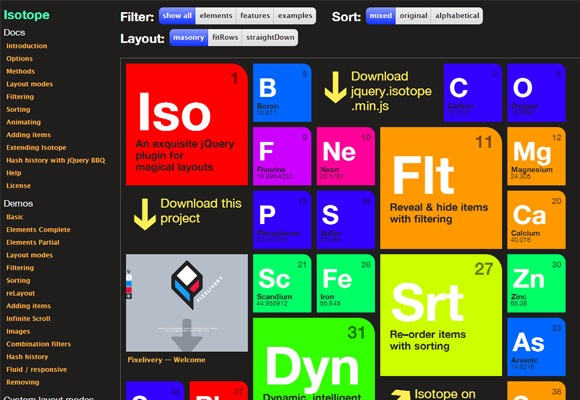This screenshot has height=400, width=580.
Task: Open the Infinite Scroll demo
Action: tap(28, 319)
